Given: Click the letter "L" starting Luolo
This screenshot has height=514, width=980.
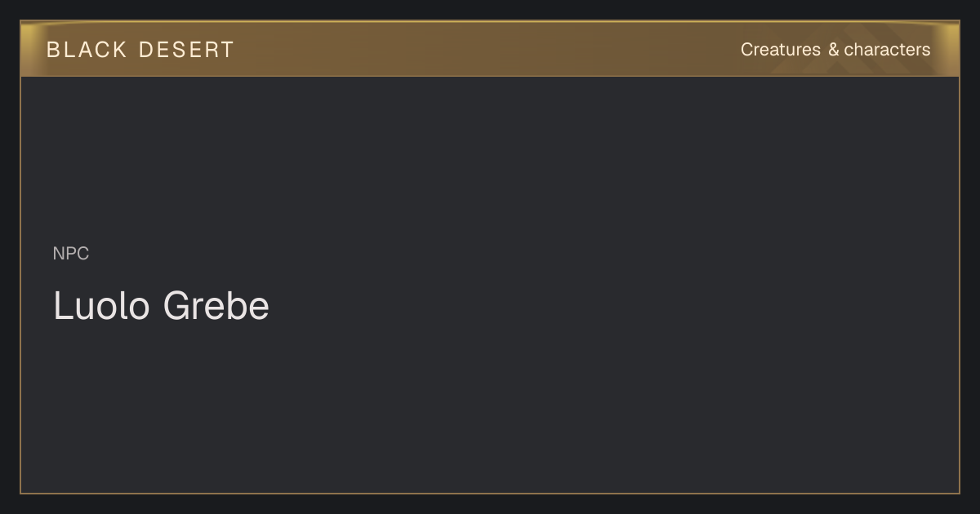Looking at the screenshot, I should click(62, 306).
